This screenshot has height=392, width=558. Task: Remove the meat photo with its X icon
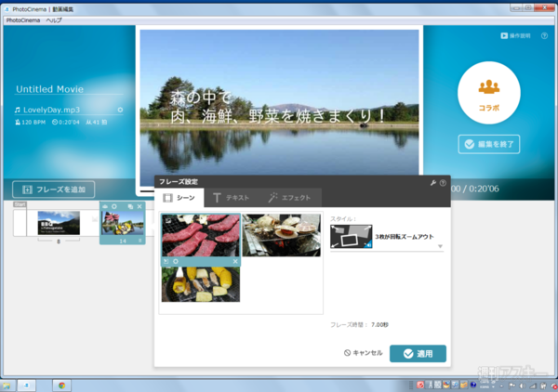pos(235,261)
